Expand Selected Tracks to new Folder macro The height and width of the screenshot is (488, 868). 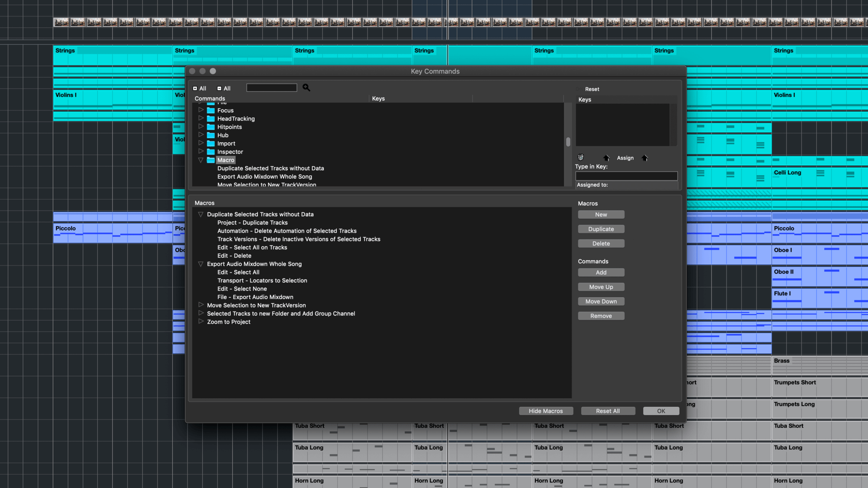click(201, 313)
